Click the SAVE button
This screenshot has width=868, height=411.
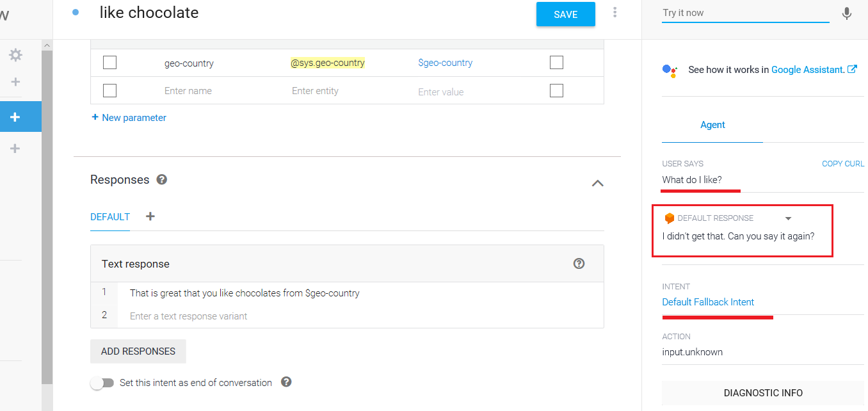click(x=565, y=15)
